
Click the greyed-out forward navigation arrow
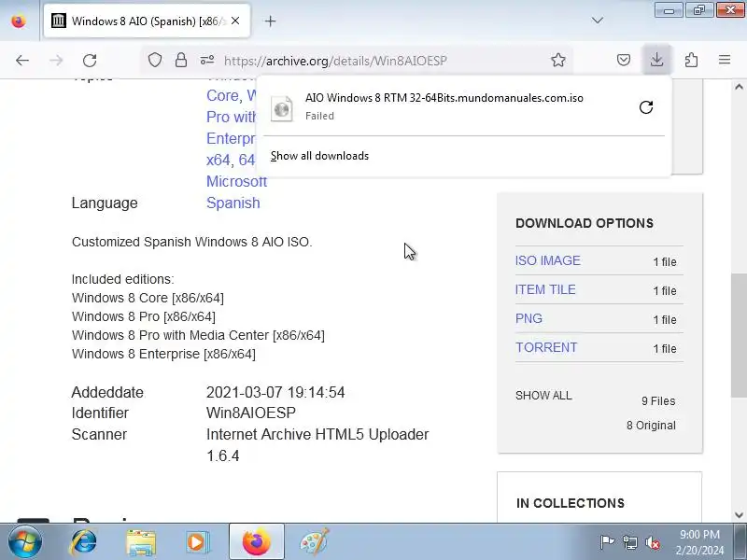point(56,61)
